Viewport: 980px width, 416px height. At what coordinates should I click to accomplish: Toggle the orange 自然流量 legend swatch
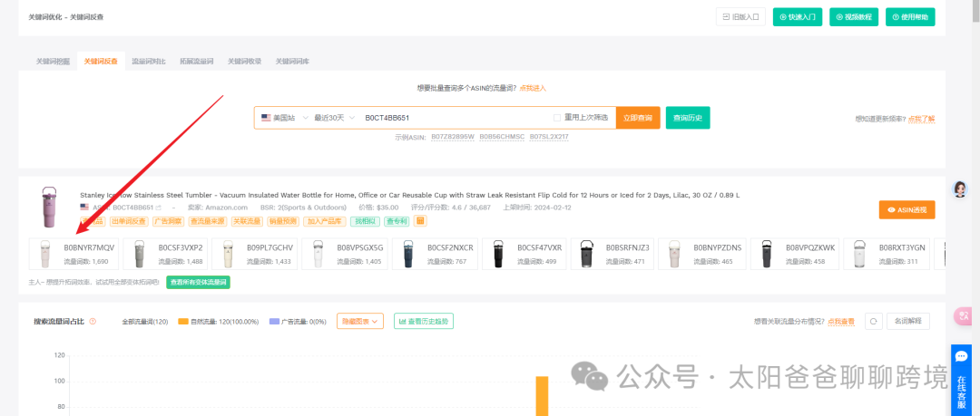click(x=183, y=322)
